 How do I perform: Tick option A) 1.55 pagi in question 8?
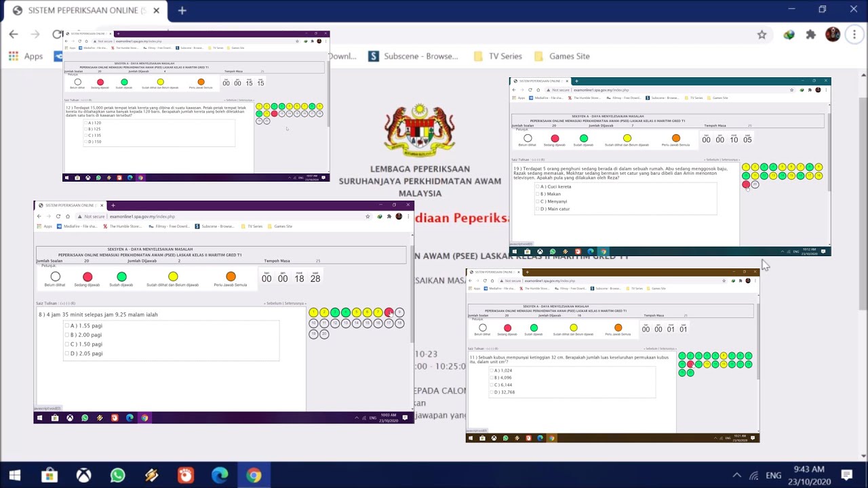(x=67, y=326)
